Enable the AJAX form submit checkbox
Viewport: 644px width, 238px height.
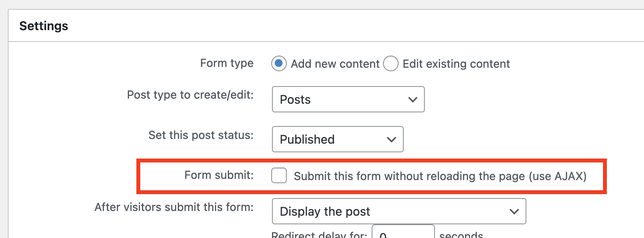[279, 175]
